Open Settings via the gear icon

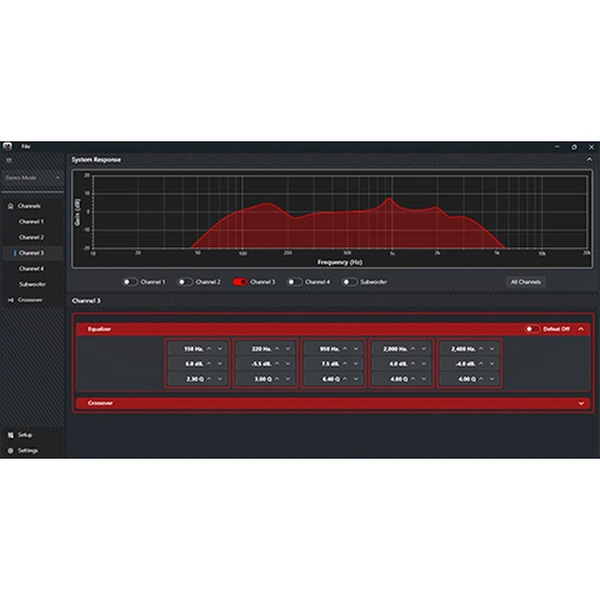pyautogui.click(x=10, y=450)
